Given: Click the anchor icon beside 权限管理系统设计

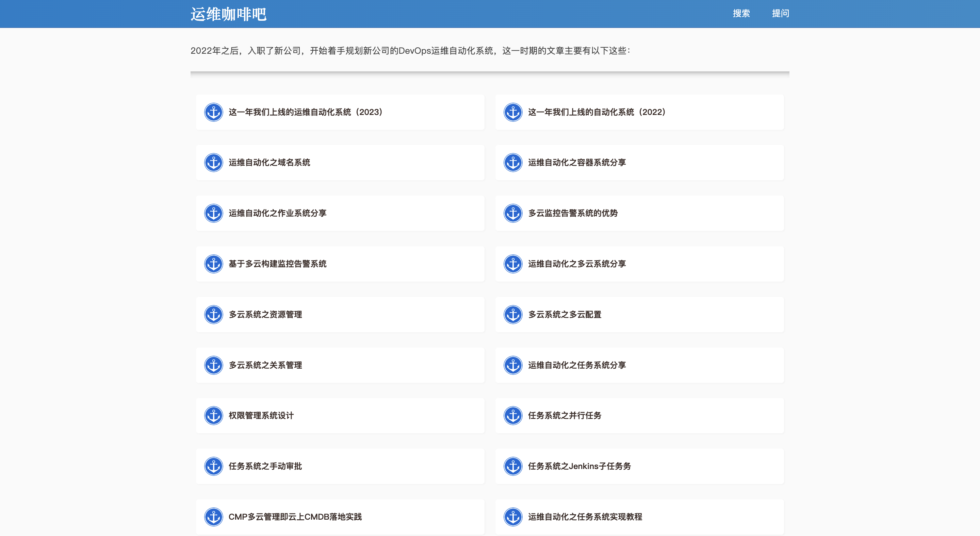Looking at the screenshot, I should [213, 416].
